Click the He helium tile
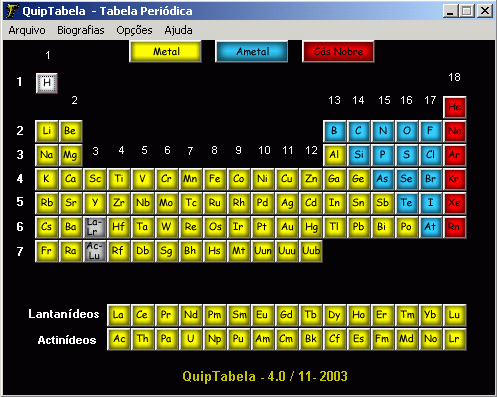This screenshot has width=497, height=397. pyautogui.click(x=455, y=107)
